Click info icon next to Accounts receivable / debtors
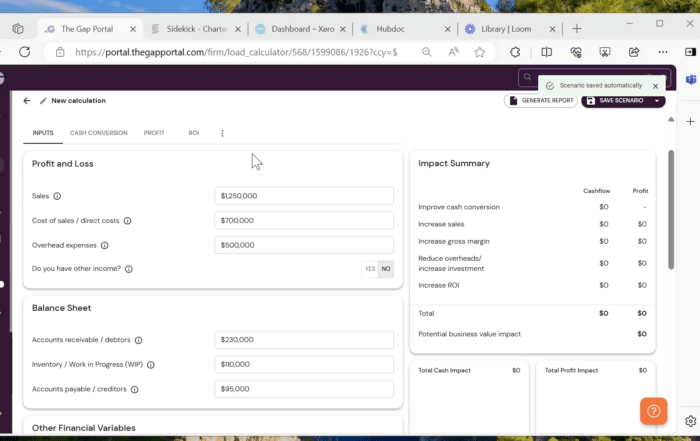The height and width of the screenshot is (441, 700). point(138,340)
